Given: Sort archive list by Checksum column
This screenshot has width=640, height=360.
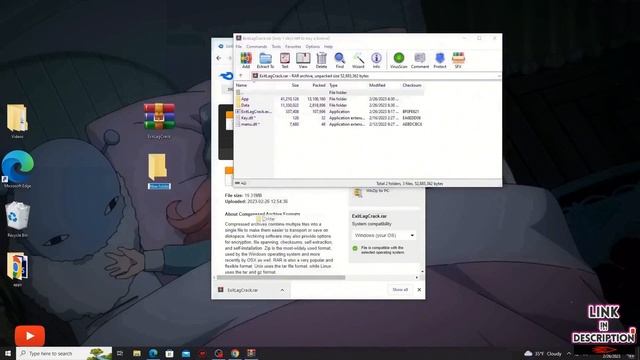Looking at the screenshot, I should pos(412,85).
